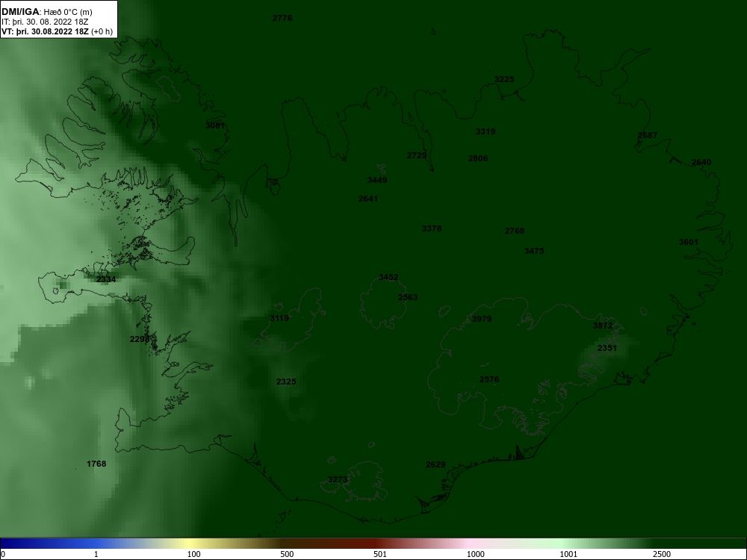
Task: Click the 3119 label
Action: (279, 318)
